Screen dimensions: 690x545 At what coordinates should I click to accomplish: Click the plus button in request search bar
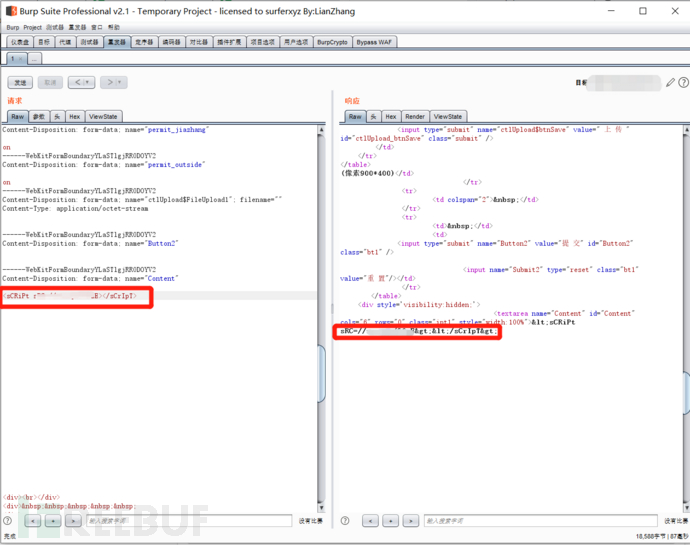(53, 521)
